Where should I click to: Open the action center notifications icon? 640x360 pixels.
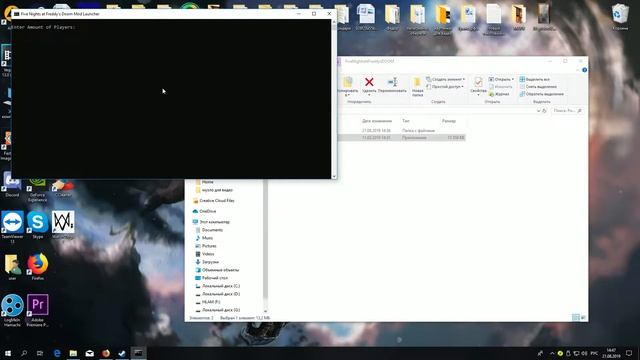coord(629,353)
